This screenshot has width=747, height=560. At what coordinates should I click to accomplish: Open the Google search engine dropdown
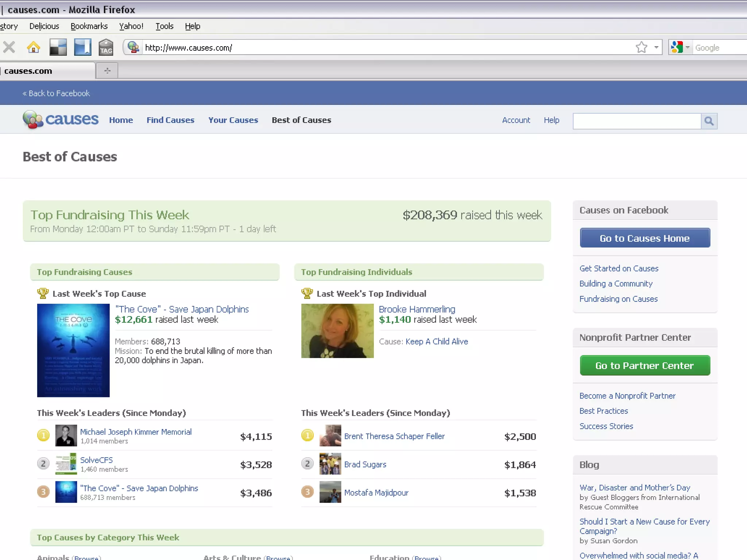click(x=688, y=47)
